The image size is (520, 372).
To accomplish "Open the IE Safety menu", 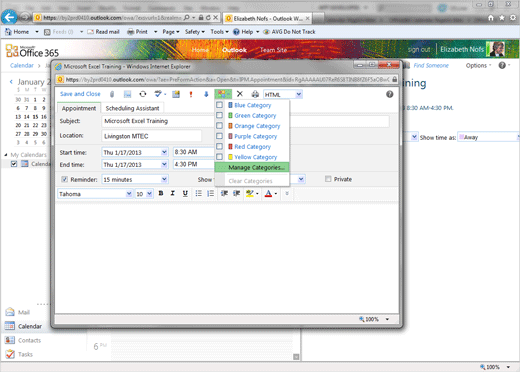I will tap(195, 32).
